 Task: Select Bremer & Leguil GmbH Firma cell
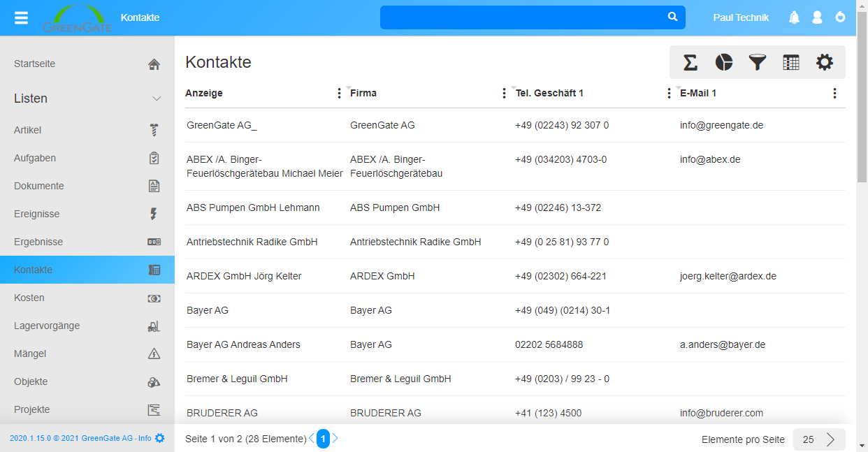(400, 379)
